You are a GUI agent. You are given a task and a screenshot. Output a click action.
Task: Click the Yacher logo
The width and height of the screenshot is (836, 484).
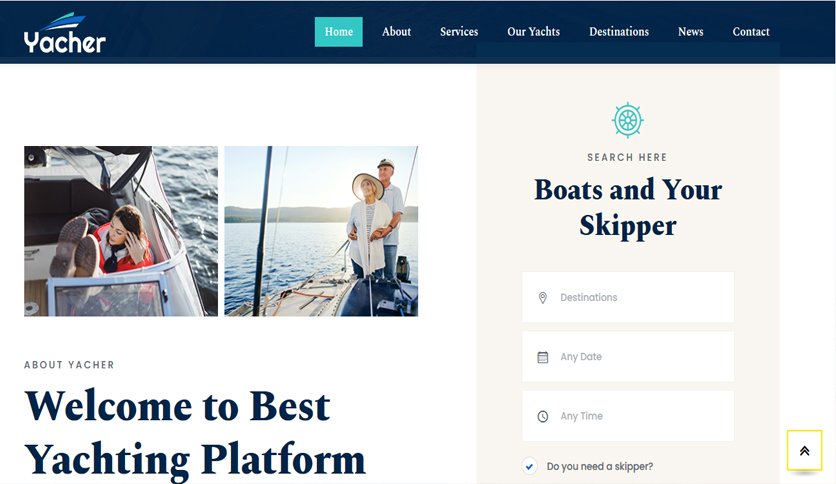[x=65, y=33]
